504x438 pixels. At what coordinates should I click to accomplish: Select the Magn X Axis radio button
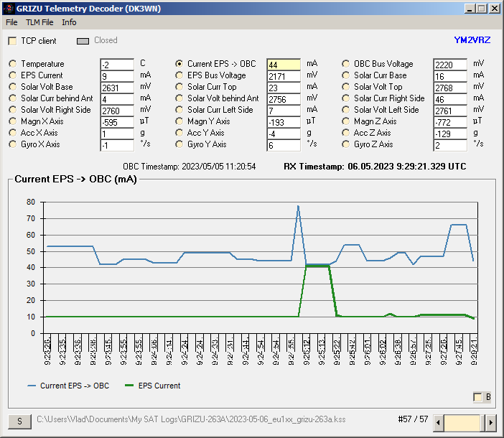(x=12, y=121)
